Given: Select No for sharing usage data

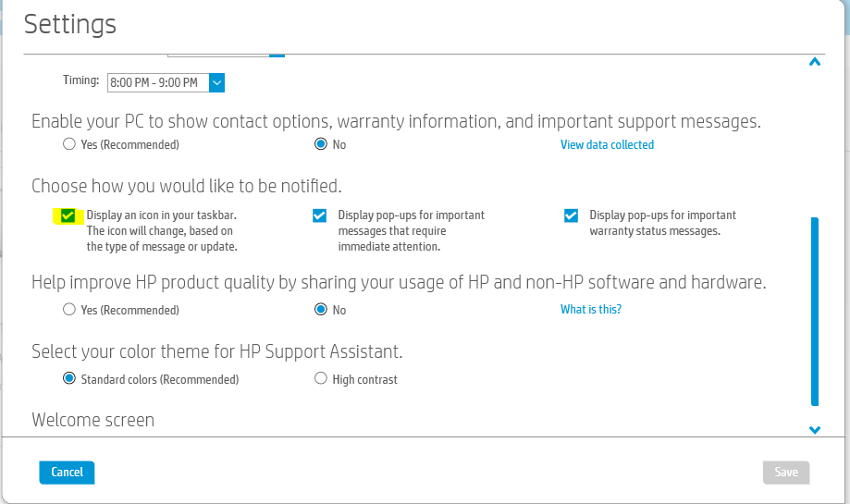Looking at the screenshot, I should pyautogui.click(x=321, y=310).
